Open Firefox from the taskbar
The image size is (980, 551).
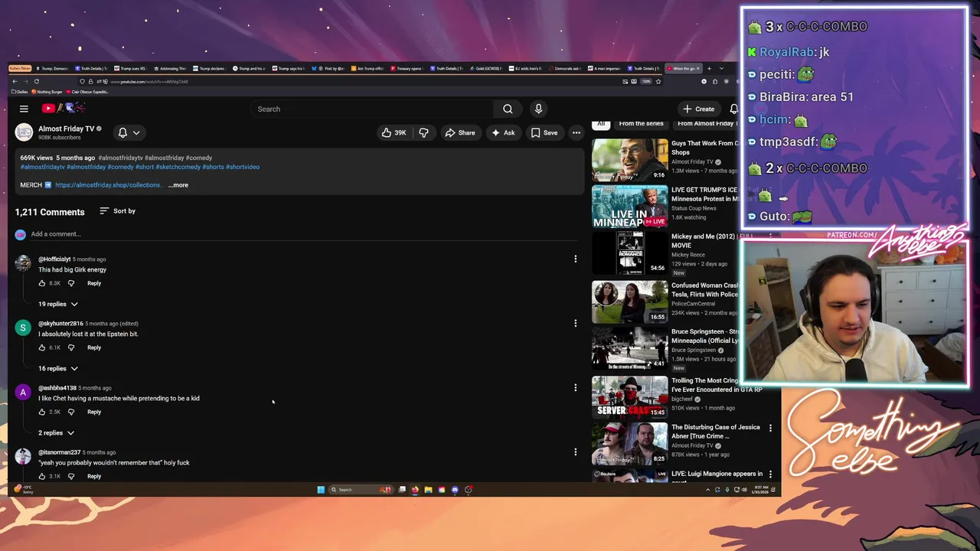(x=415, y=490)
